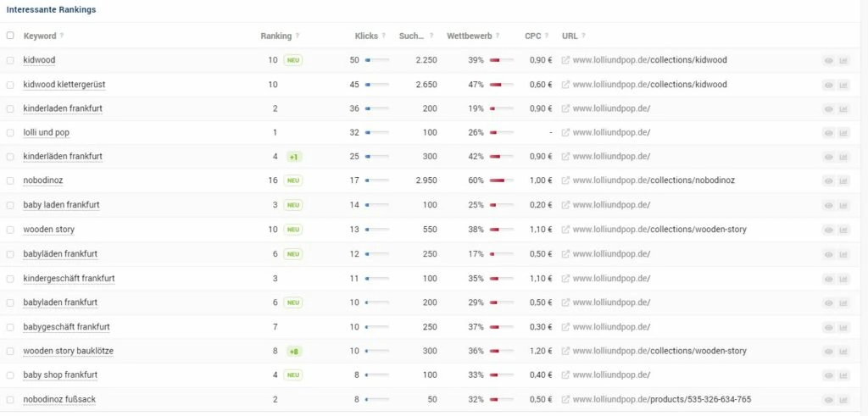The width and height of the screenshot is (868, 416).
Task: Mark the lolli und pop row checkbox
Action: coord(10,133)
